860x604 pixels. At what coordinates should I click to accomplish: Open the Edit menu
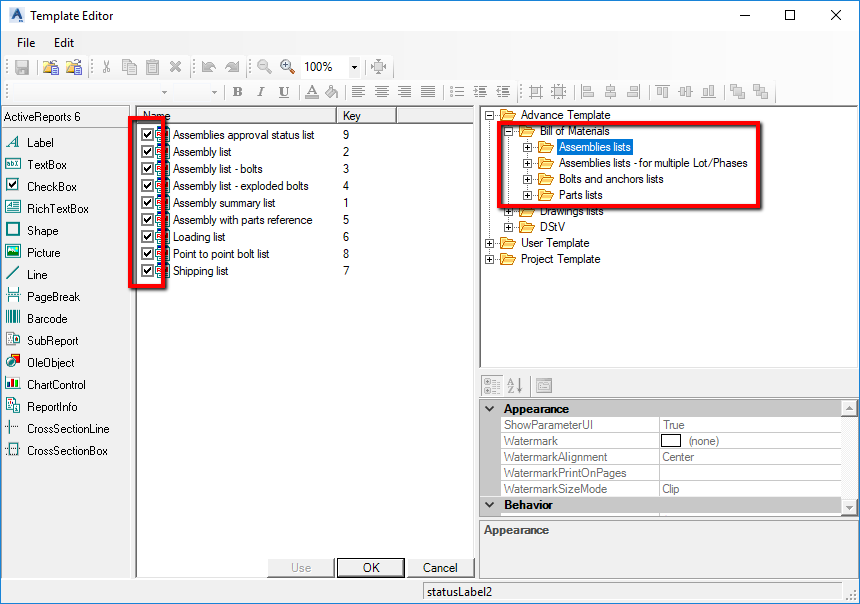tap(63, 43)
